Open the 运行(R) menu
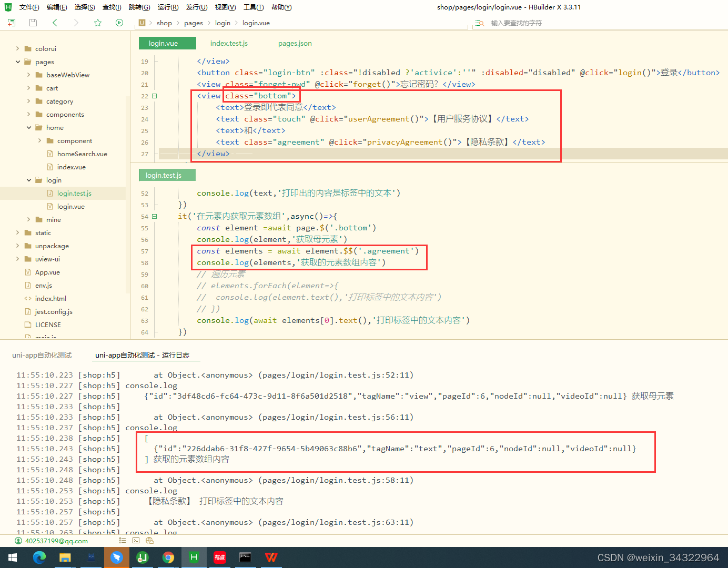The width and height of the screenshot is (728, 568). (168, 7)
